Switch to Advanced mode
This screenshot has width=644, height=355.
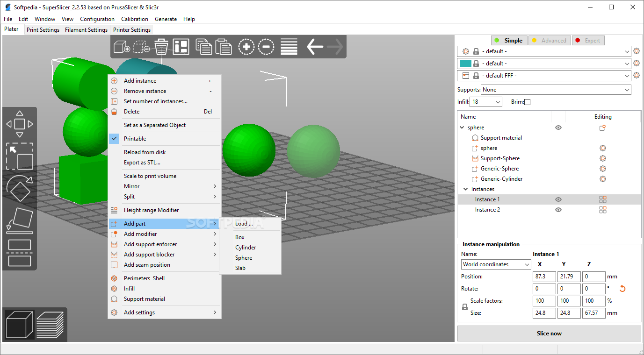pyautogui.click(x=550, y=41)
